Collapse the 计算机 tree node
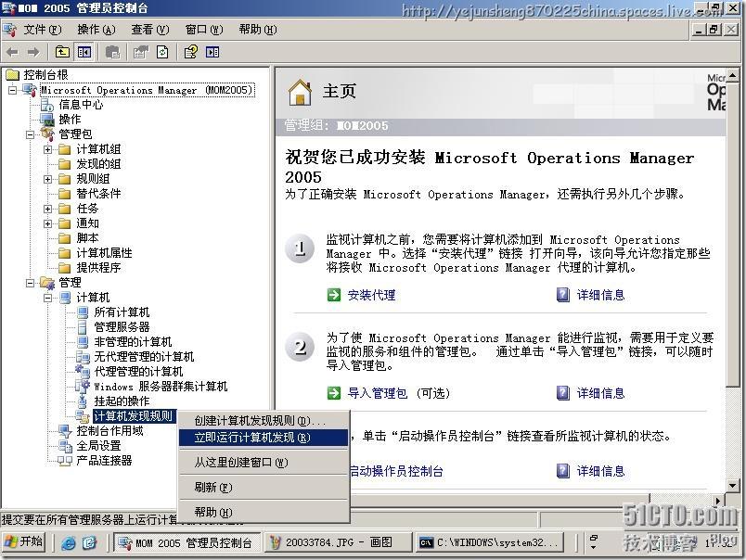Screen dimensions: 746x560 tap(47, 298)
